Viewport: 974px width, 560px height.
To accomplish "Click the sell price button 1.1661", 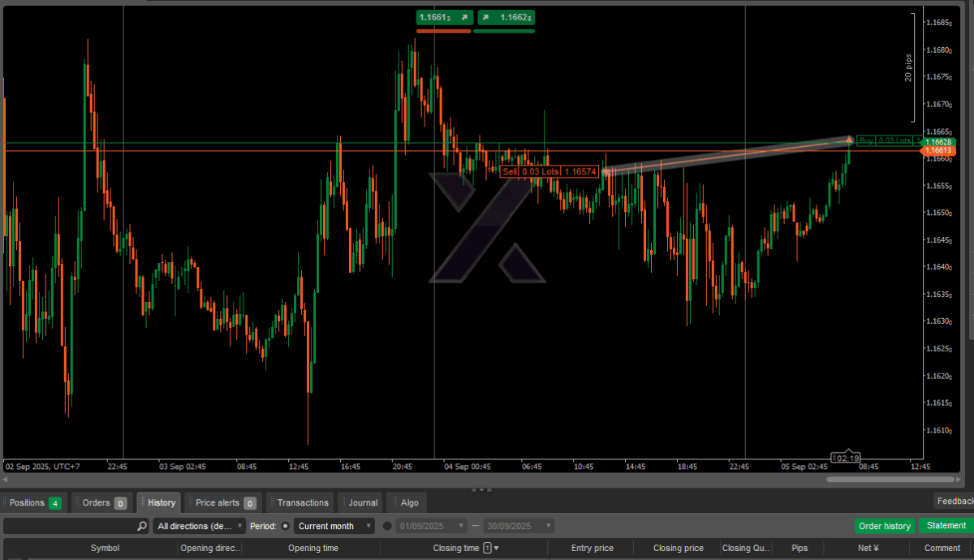I will click(x=443, y=17).
